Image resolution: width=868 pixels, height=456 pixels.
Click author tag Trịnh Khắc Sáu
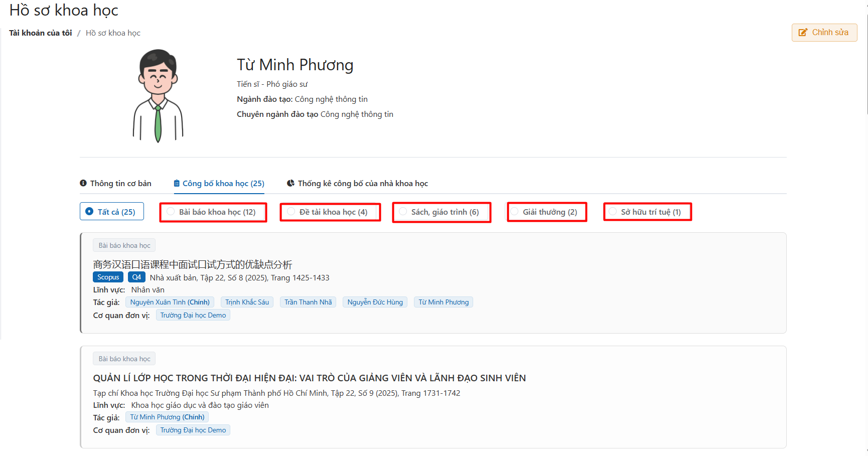247,302
